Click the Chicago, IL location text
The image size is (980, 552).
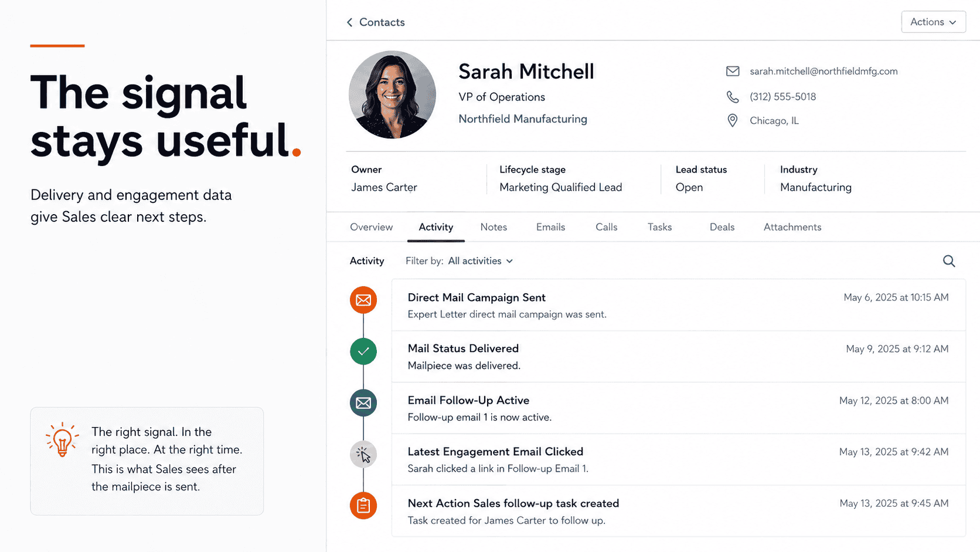click(x=774, y=121)
